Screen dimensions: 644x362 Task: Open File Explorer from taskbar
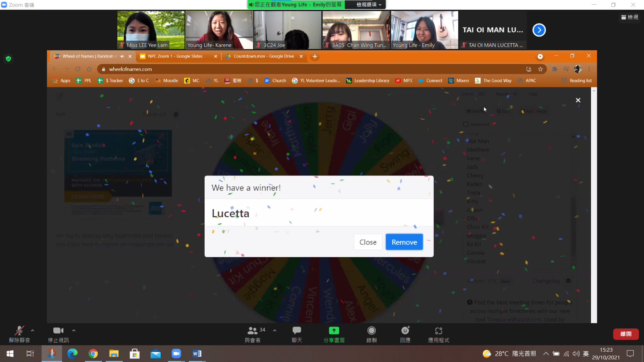(114, 353)
